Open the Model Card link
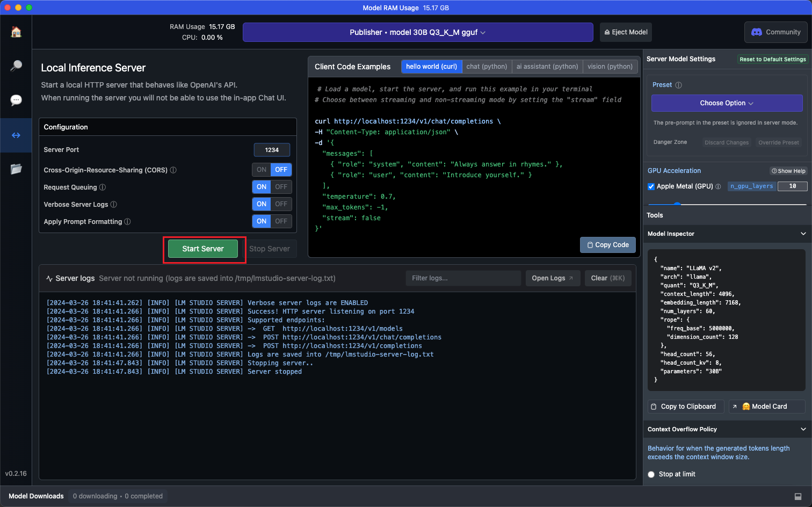The height and width of the screenshot is (507, 812). [x=767, y=407]
